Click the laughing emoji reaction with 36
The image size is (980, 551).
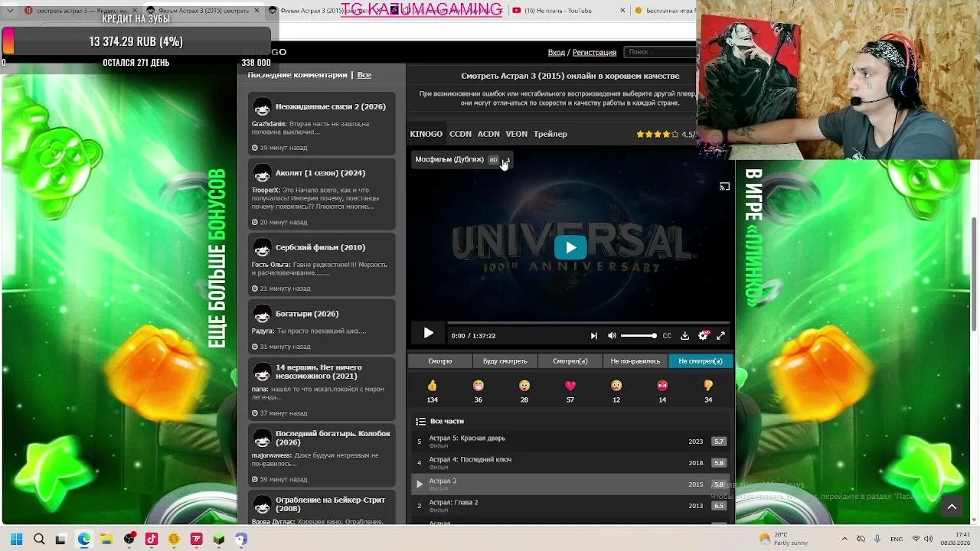479,386
